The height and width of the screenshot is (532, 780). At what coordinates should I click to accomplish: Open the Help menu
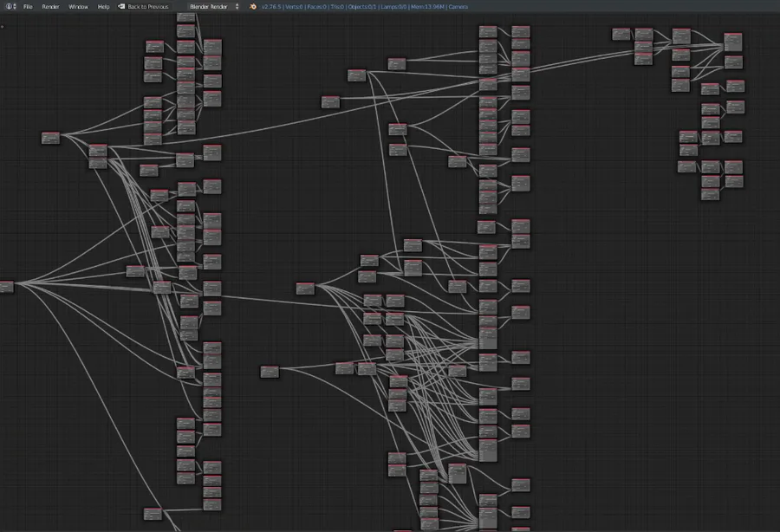pos(103,6)
